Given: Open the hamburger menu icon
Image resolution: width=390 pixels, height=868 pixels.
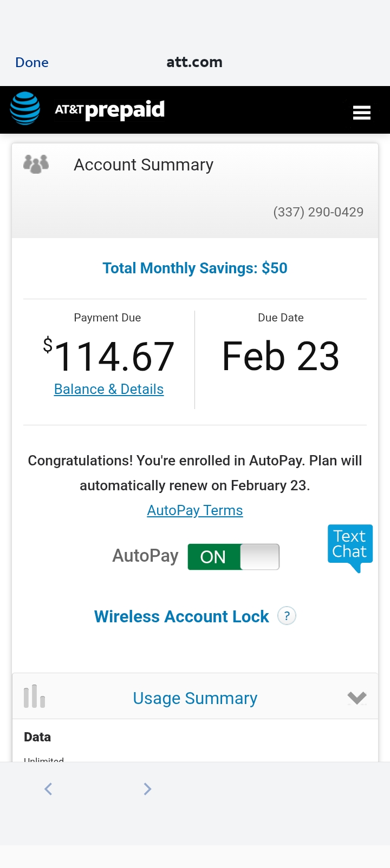Looking at the screenshot, I should [361, 112].
